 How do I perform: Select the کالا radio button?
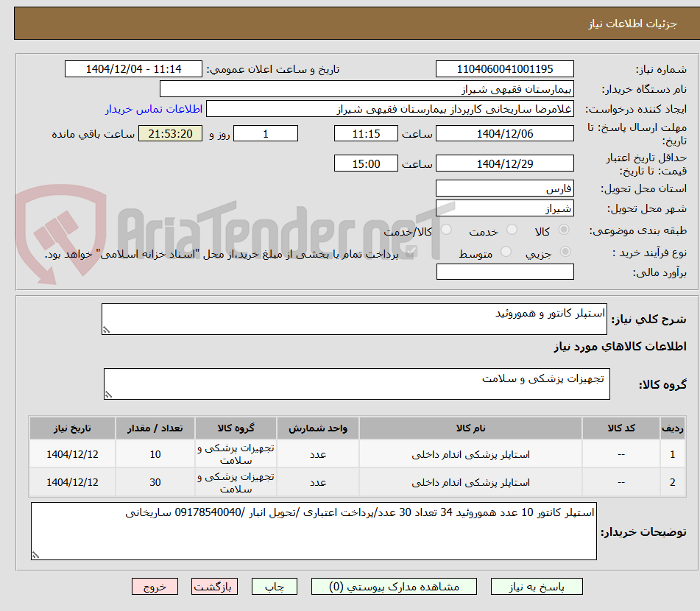564,230
